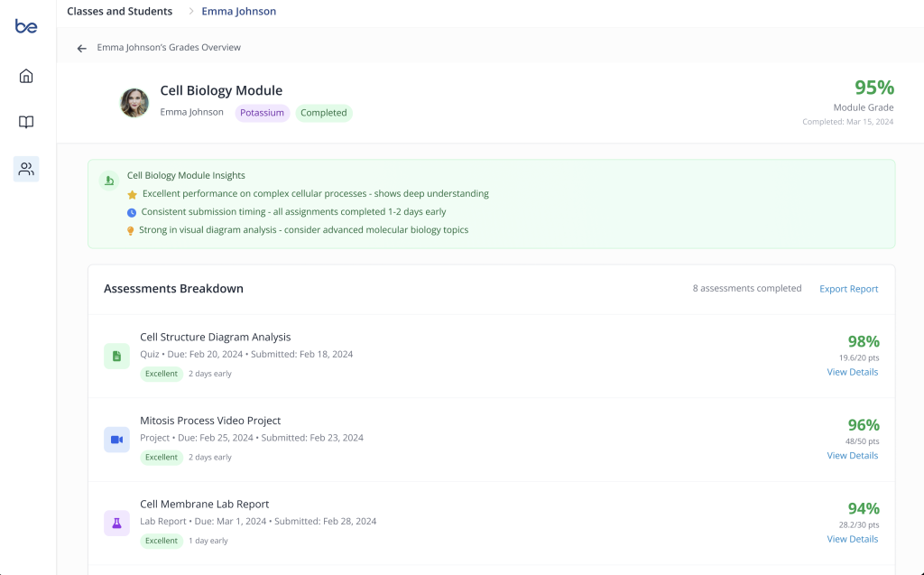Click student name under module title
The width and height of the screenshot is (924, 575).
point(191,112)
